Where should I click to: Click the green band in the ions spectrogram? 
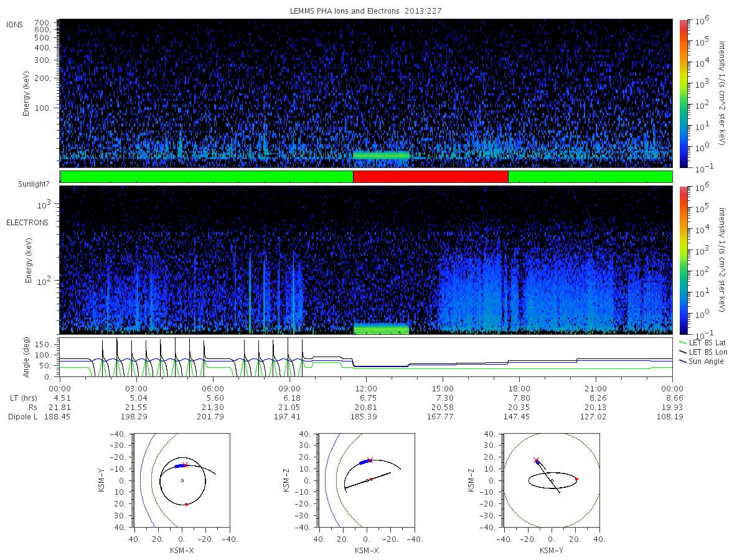pyautogui.click(x=381, y=156)
